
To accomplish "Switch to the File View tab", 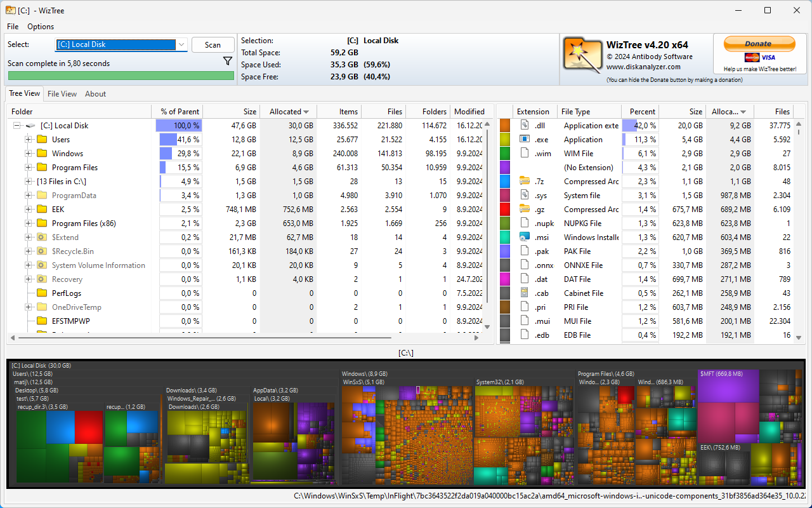I will click(x=62, y=94).
